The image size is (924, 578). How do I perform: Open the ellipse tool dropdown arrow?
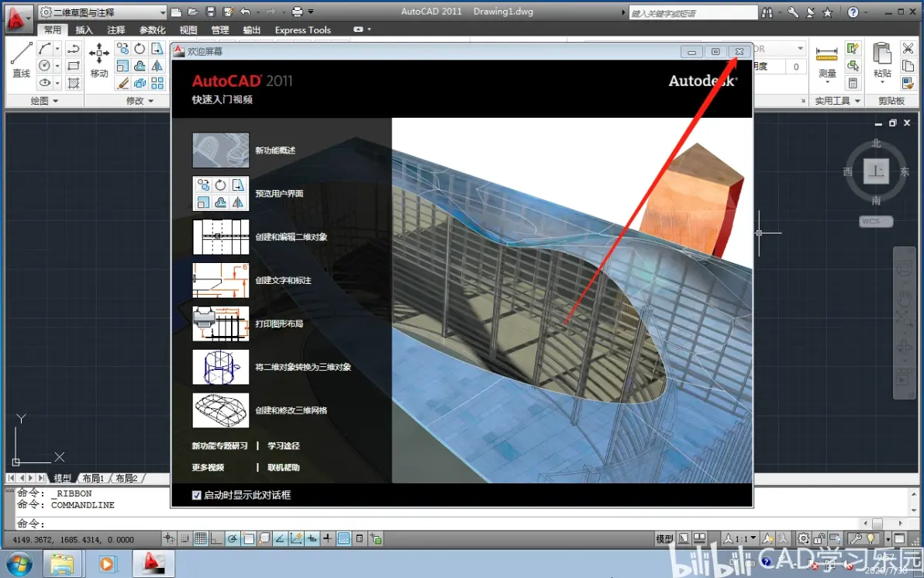(57, 83)
